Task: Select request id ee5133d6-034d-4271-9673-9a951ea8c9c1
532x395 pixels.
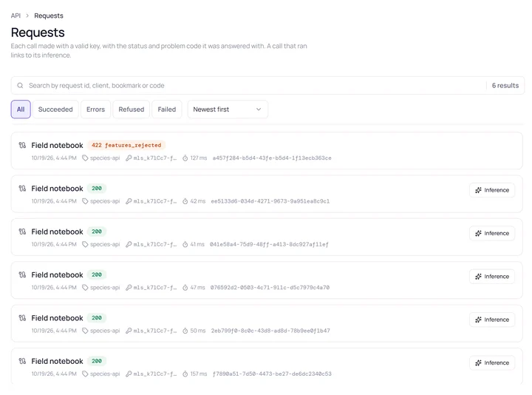Action: tap(270, 201)
